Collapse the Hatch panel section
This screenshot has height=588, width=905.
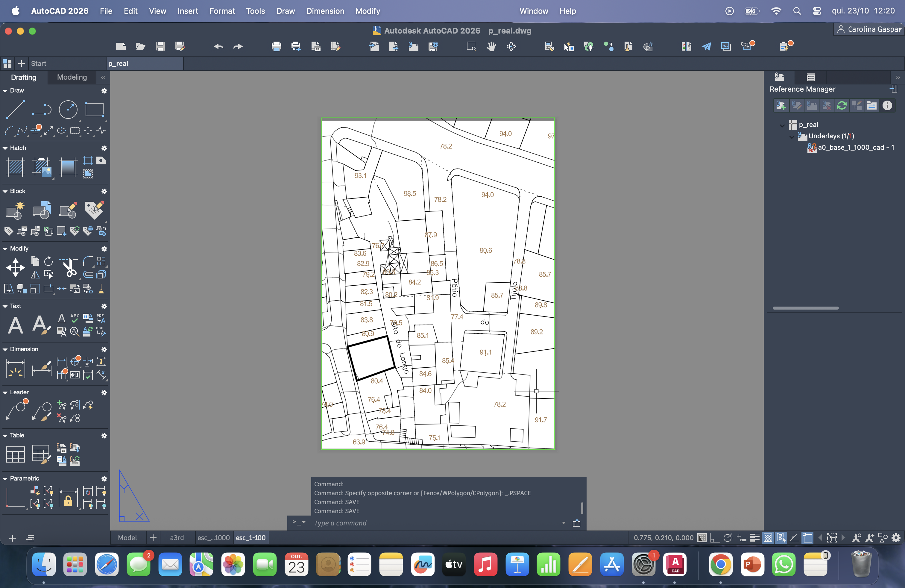pyautogui.click(x=5, y=148)
